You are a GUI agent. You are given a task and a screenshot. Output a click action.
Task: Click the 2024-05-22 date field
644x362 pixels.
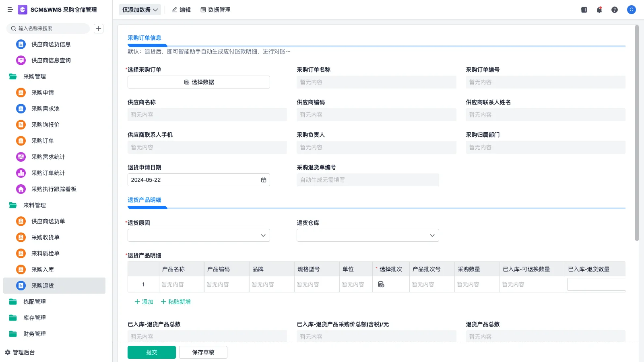pyautogui.click(x=199, y=180)
